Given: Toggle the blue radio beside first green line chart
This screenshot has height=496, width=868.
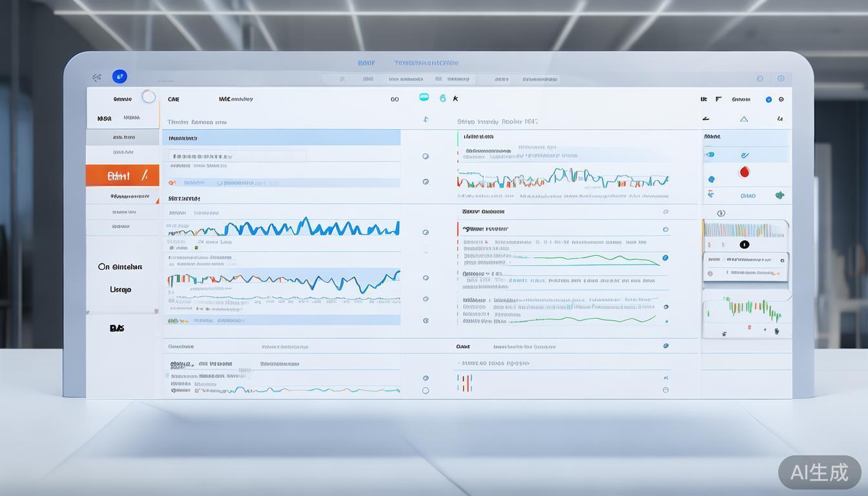Looking at the screenshot, I should [665, 258].
